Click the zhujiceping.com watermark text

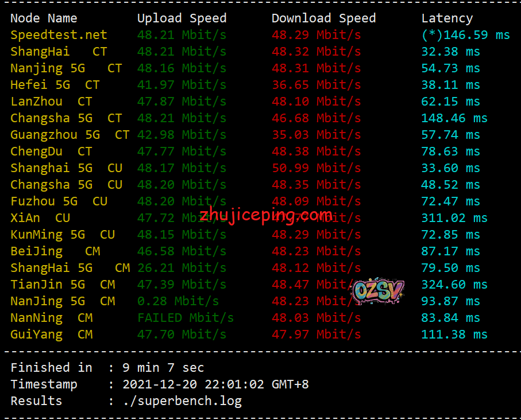tap(266, 216)
